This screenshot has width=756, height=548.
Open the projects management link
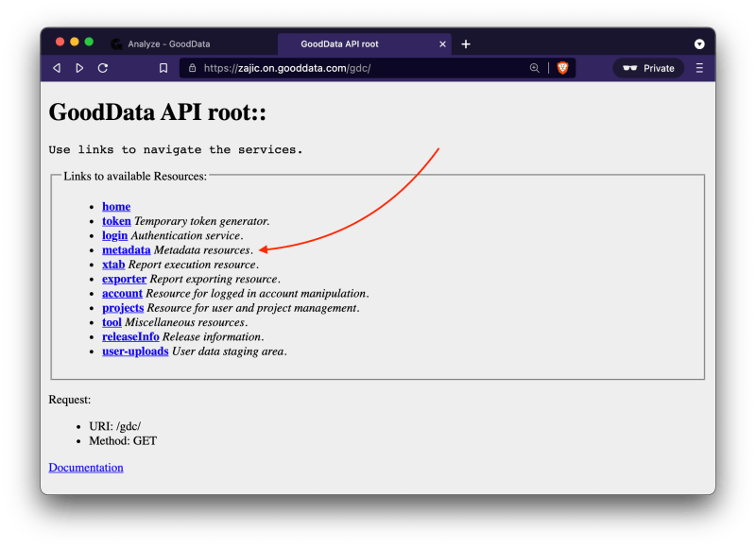122,307
